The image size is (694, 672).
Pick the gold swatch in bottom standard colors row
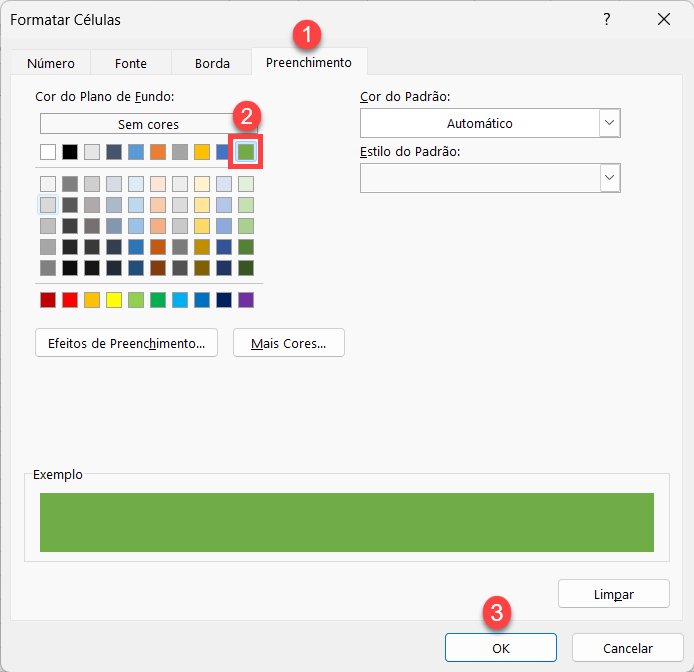click(x=92, y=300)
